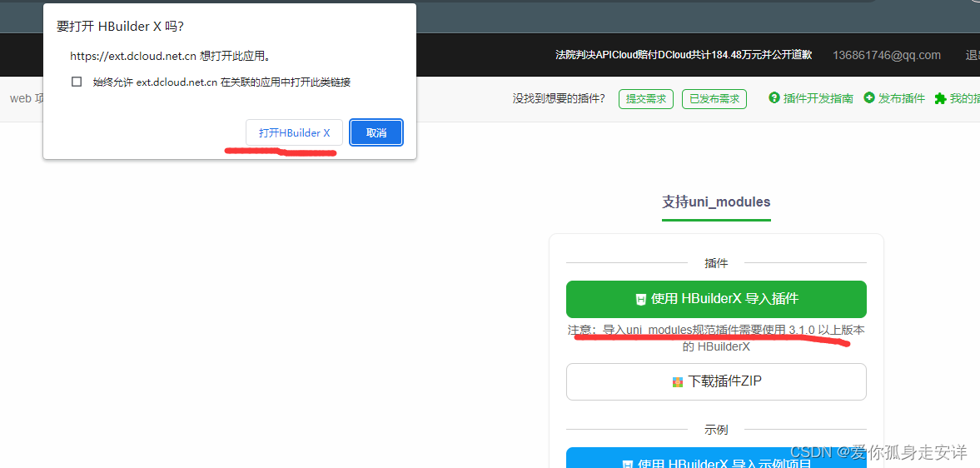This screenshot has height=468, width=980.
Task: Click the uni_modules 3.1.0 version note text
Action: coord(716,337)
